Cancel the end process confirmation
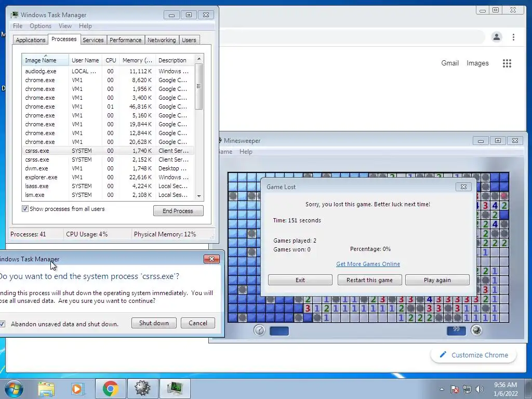 [x=198, y=323]
